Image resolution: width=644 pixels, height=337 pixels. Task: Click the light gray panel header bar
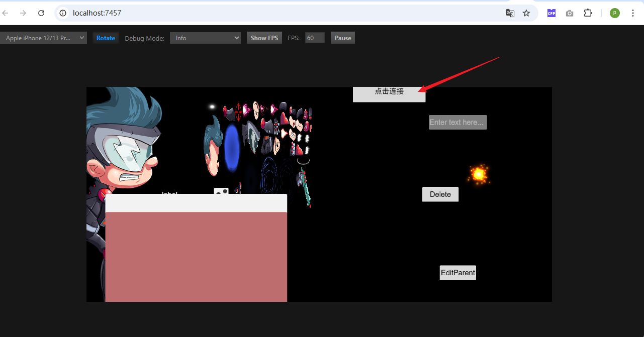[x=196, y=203]
